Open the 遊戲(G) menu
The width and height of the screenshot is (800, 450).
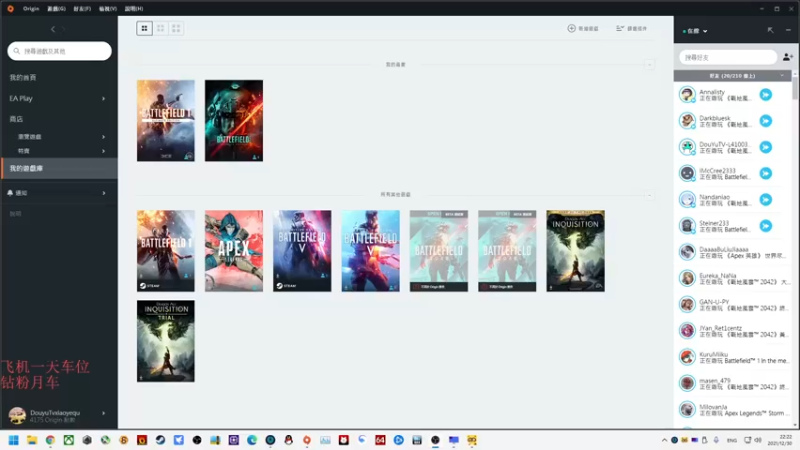56,9
